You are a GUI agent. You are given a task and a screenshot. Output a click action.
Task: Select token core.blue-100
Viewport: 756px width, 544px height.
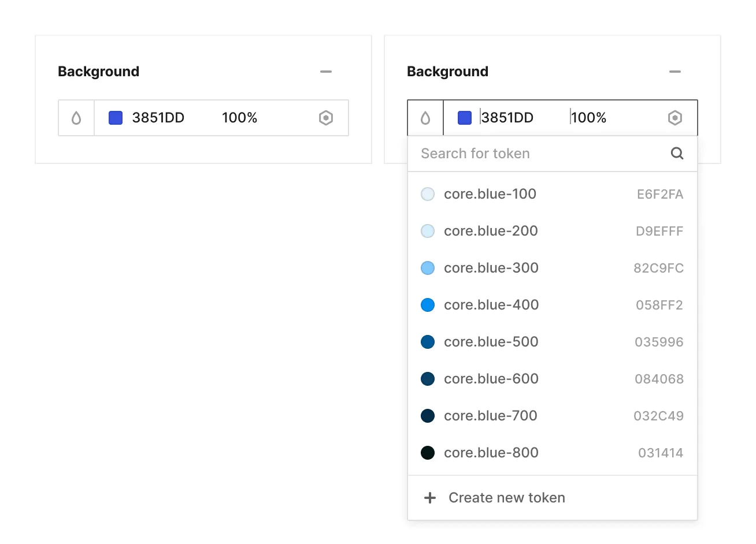[553, 194]
